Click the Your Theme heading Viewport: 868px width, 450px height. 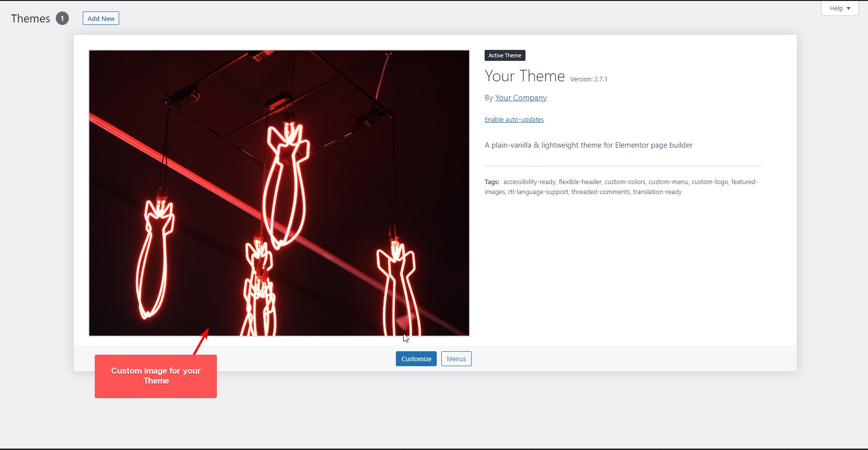point(524,76)
